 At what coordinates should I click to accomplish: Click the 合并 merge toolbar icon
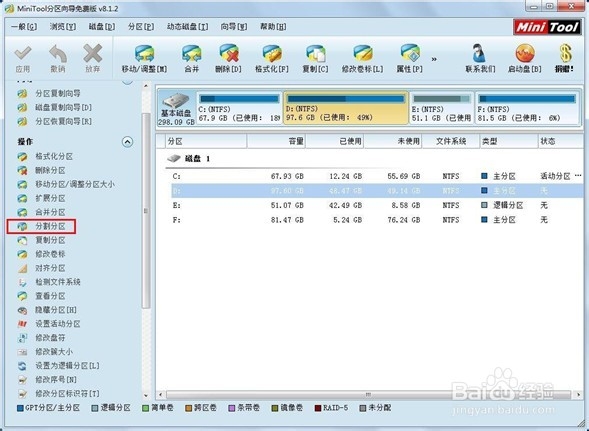pyautogui.click(x=192, y=53)
